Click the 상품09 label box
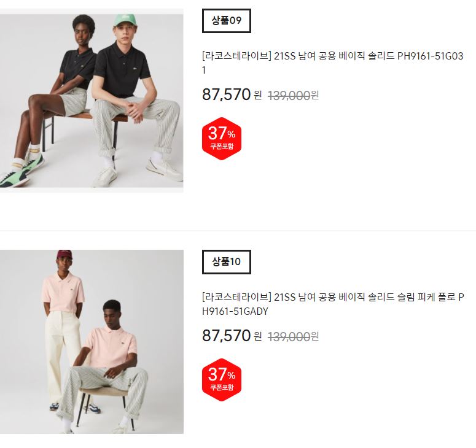The image size is (476, 448). (x=227, y=21)
